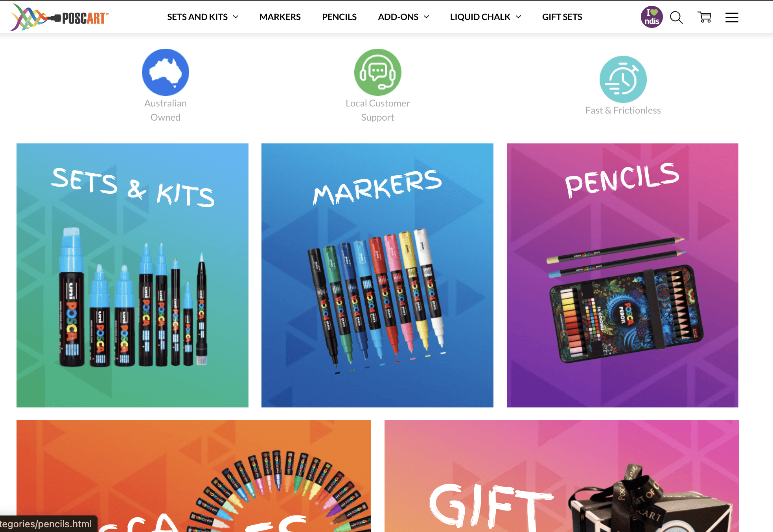This screenshot has width=773, height=532.
Task: Click the I love NDIS badge
Action: point(652,17)
